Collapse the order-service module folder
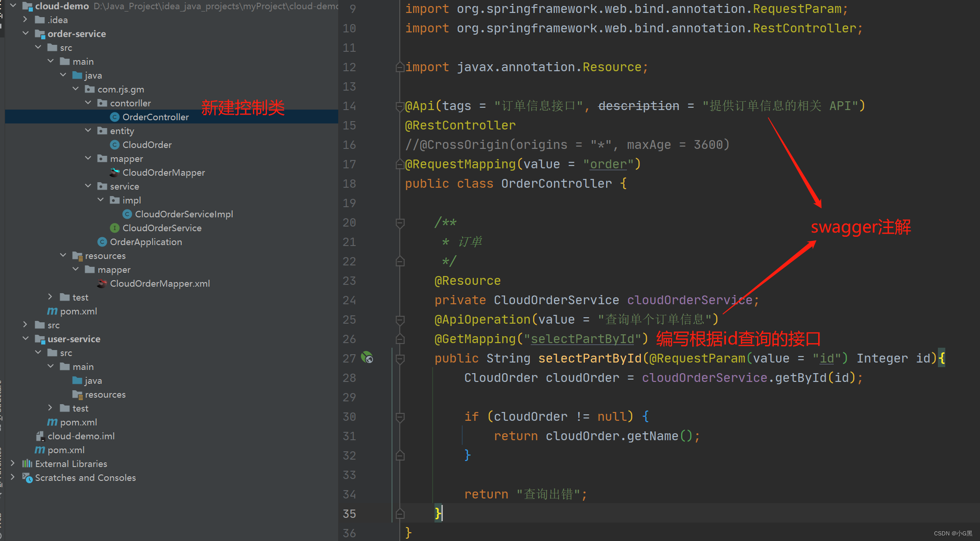The width and height of the screenshot is (980, 541). pos(26,34)
